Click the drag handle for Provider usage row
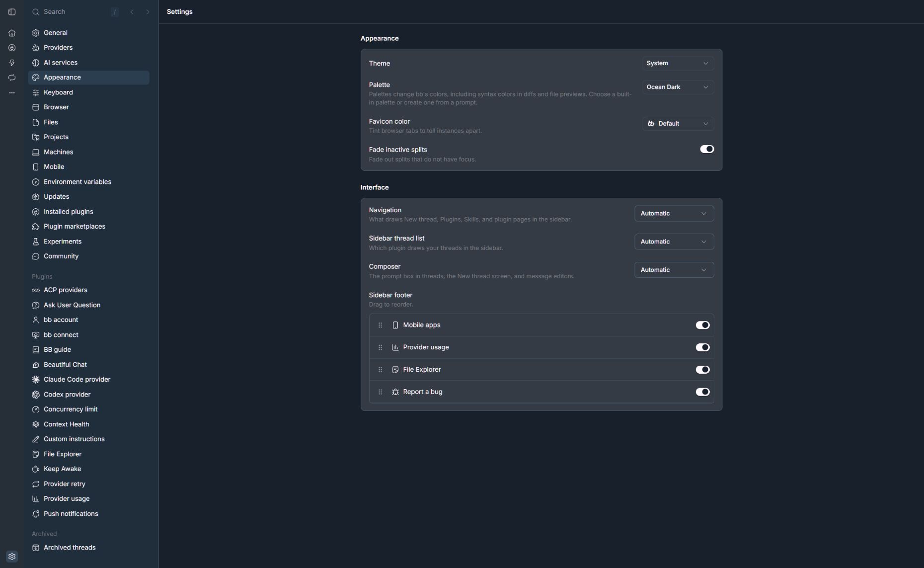 point(380,347)
